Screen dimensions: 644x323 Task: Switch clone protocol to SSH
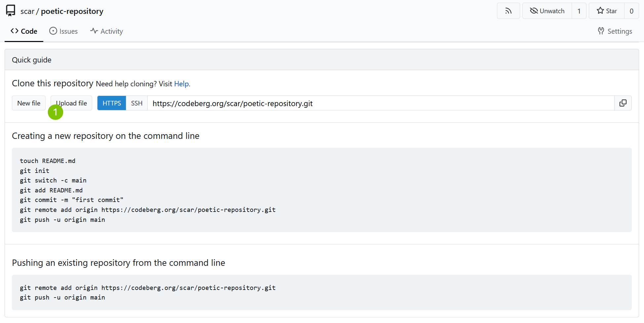tap(136, 103)
